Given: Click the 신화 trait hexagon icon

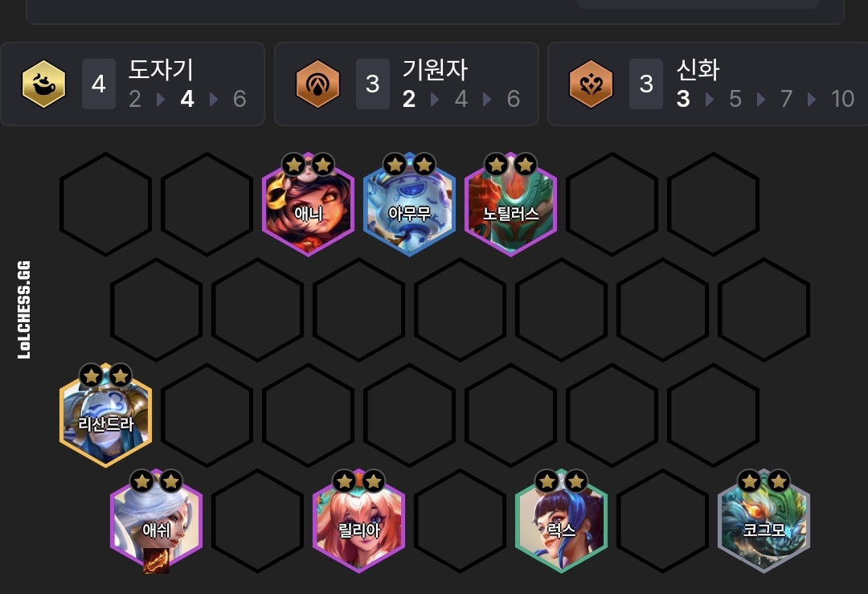Looking at the screenshot, I should click(x=592, y=84).
